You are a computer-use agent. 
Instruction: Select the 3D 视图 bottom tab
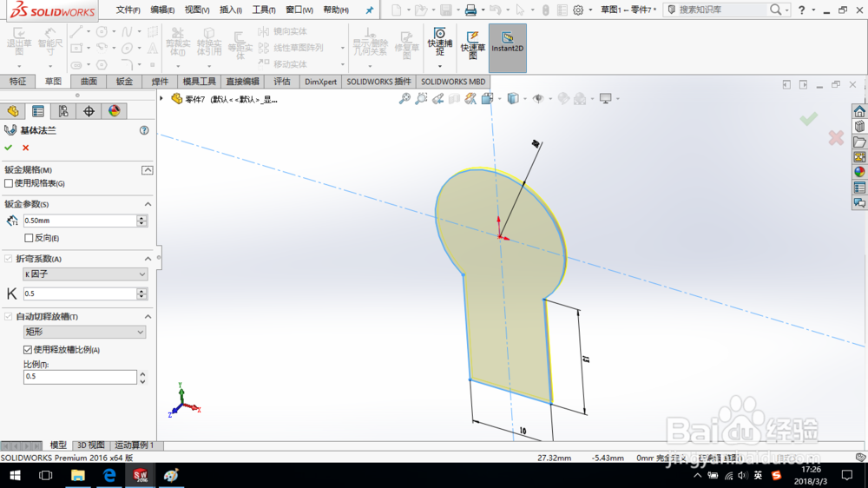click(91, 445)
